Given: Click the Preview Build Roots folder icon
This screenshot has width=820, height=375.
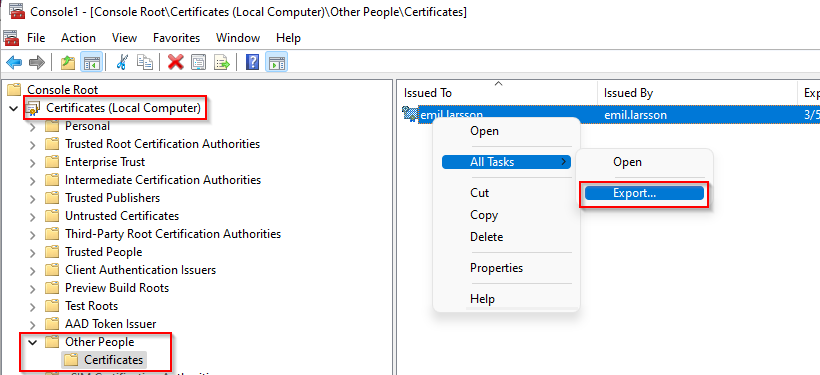Looking at the screenshot, I should [52, 288].
